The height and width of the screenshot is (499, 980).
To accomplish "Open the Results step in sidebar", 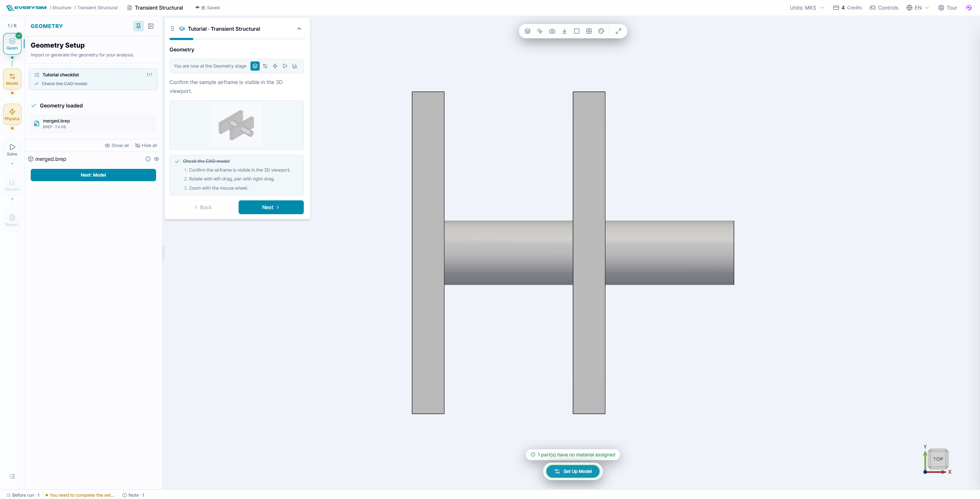I will coord(12,185).
